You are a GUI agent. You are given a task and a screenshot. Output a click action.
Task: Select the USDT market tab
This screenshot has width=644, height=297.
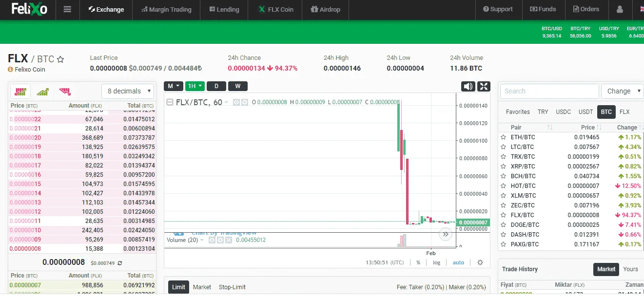585,112
